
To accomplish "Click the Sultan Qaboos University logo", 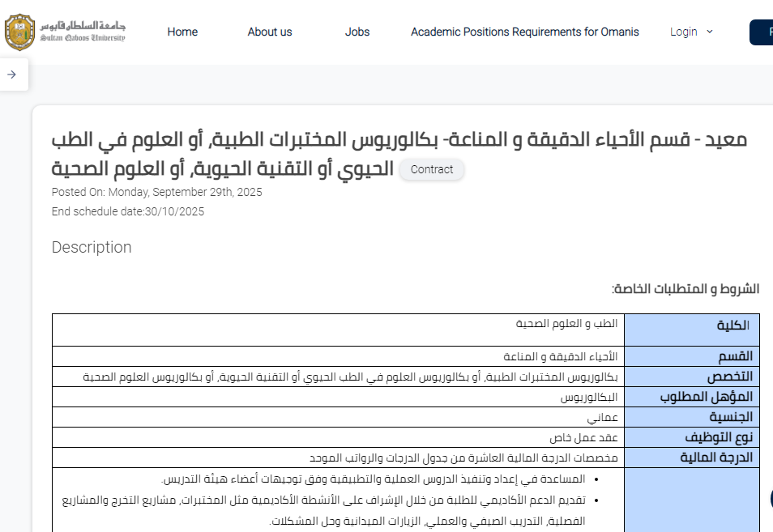I will 65,32.
